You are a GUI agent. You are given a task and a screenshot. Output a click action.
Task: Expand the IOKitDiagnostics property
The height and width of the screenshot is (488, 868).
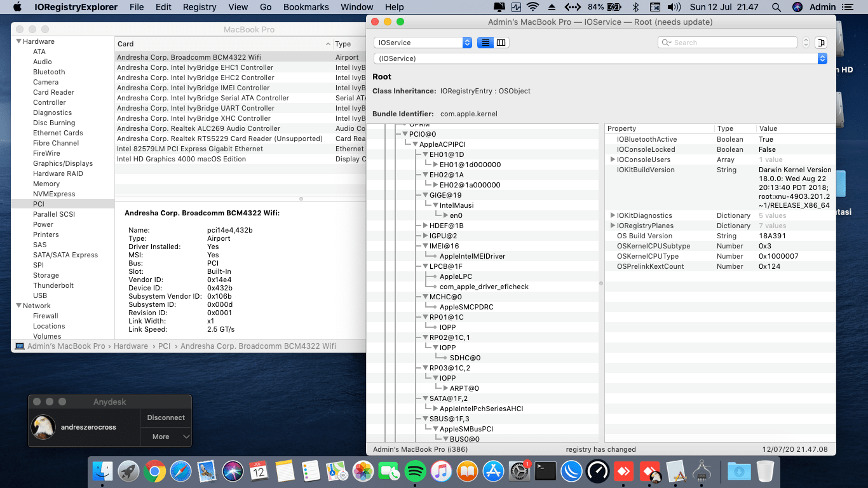[613, 215]
